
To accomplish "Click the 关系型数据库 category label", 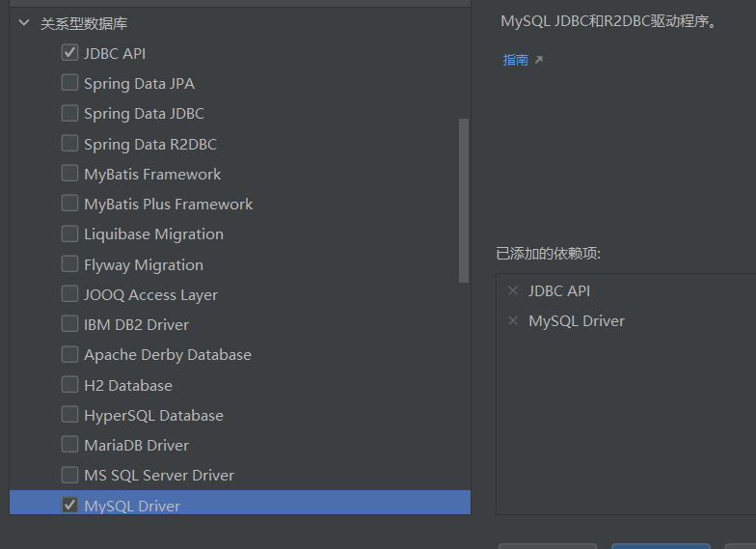I will [84, 23].
